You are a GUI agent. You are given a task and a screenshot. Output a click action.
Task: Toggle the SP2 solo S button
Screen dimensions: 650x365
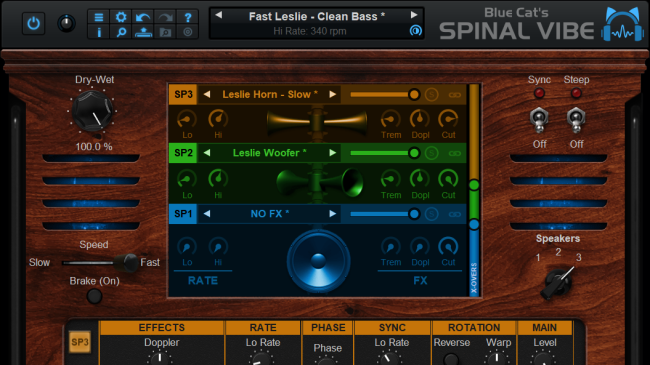click(x=432, y=153)
